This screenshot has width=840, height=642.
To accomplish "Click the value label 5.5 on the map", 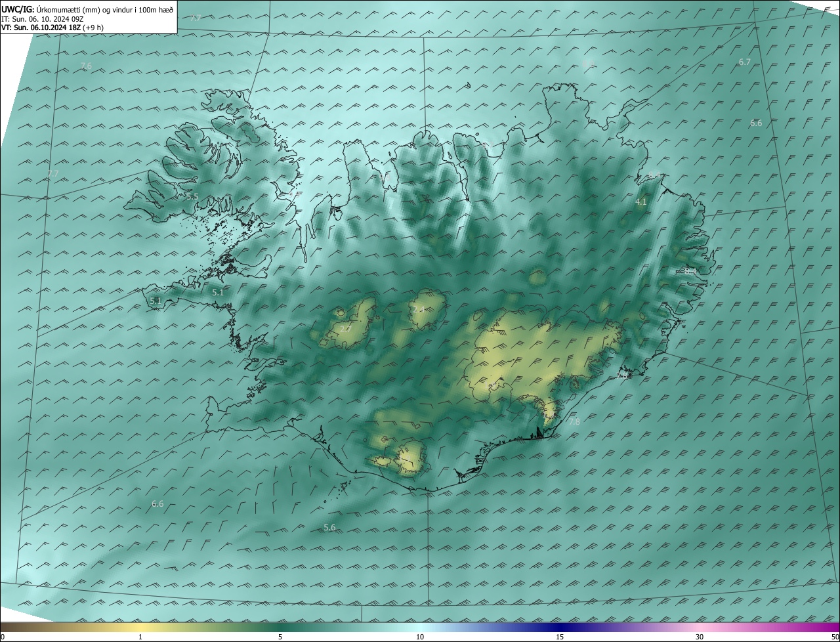I will click(x=192, y=196).
